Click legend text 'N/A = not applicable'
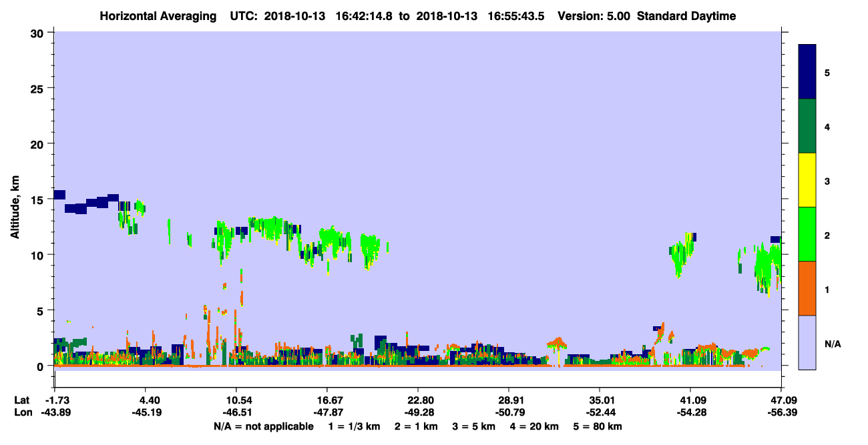868x445 pixels. click(263, 426)
